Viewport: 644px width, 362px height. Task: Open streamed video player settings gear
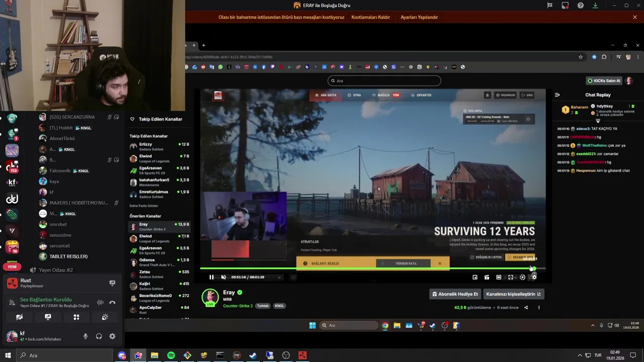point(534,277)
